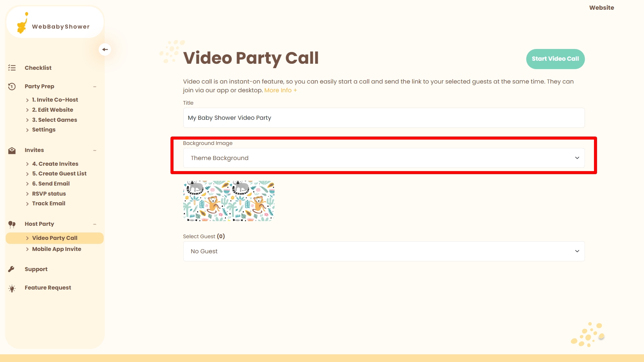Click the Invites heading
Image resolution: width=644 pixels, height=362 pixels.
point(34,150)
